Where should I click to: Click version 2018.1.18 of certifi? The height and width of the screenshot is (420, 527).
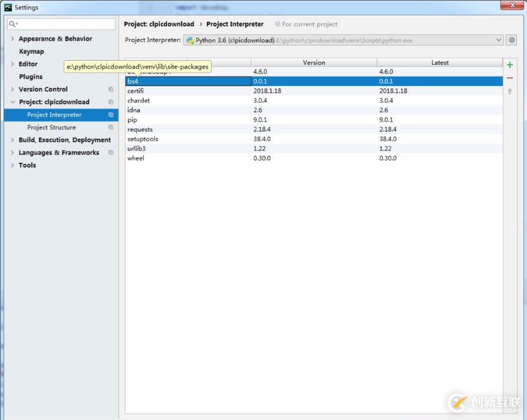pos(267,91)
